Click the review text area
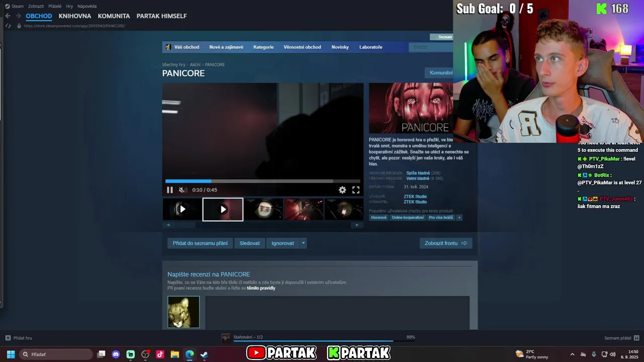 (337, 313)
